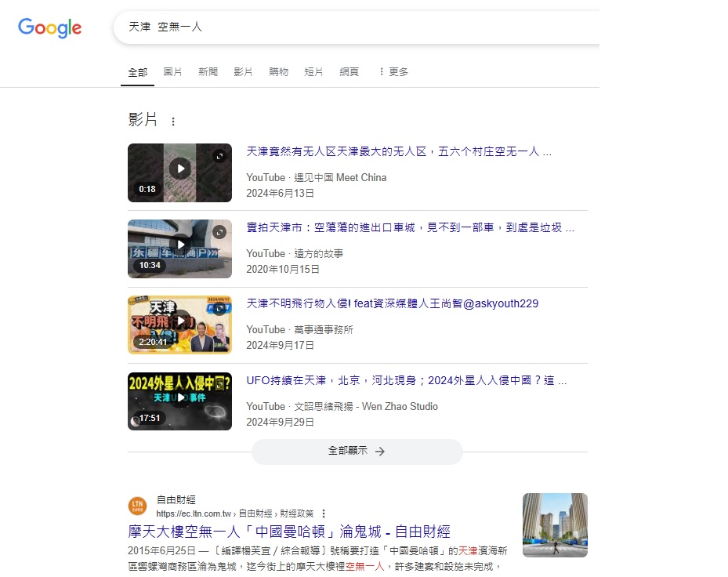Image resolution: width=728 pixels, height=577 pixels.
Task: Switch to the 短片 tab
Action: pos(313,71)
